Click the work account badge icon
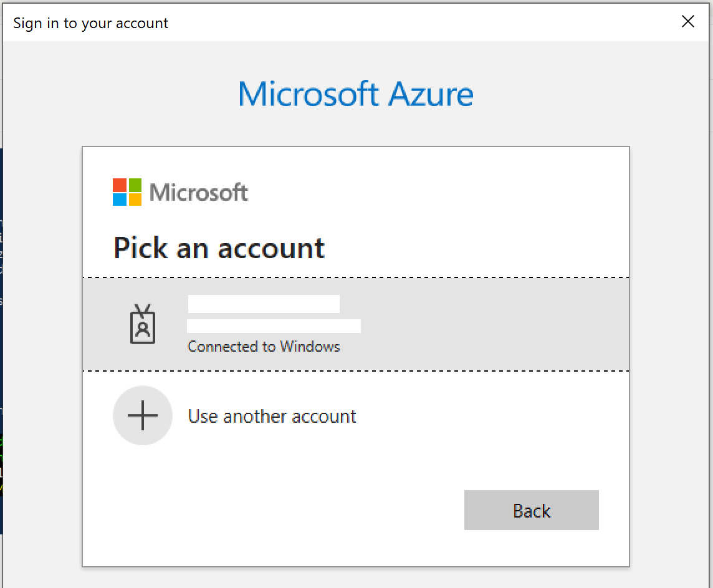 (143, 324)
